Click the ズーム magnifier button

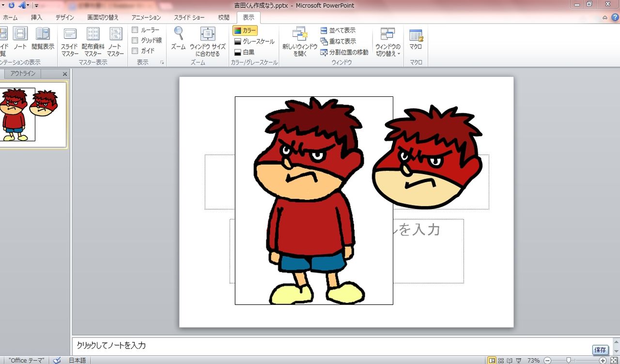(178, 38)
